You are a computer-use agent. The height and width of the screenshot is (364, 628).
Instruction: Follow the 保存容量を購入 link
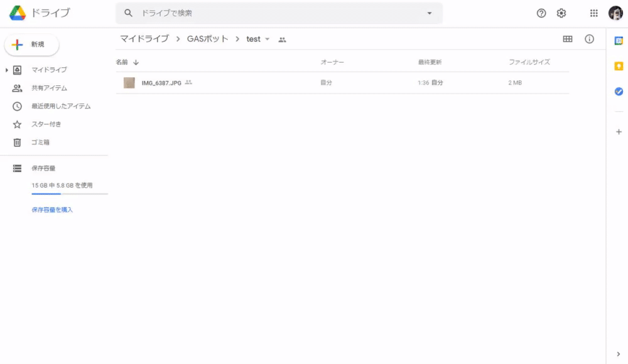52,210
